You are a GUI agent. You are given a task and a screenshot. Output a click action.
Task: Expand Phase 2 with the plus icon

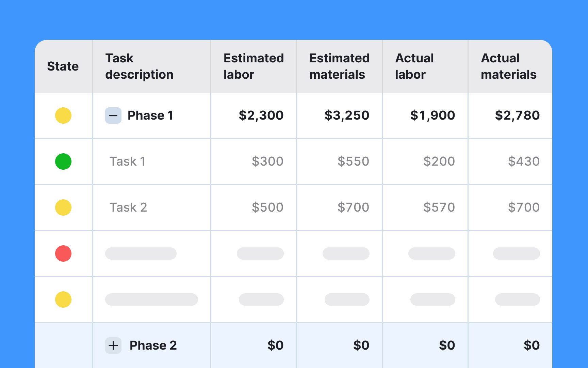(x=113, y=346)
